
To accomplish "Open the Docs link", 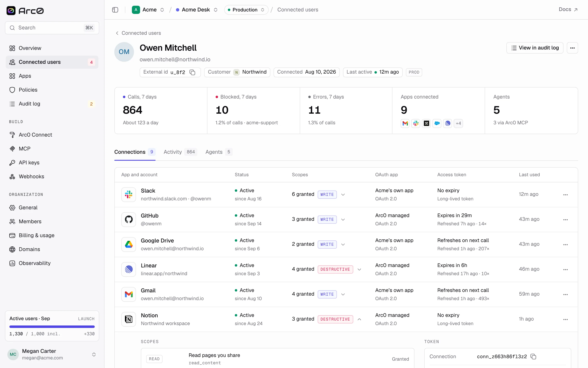I will click(568, 9).
